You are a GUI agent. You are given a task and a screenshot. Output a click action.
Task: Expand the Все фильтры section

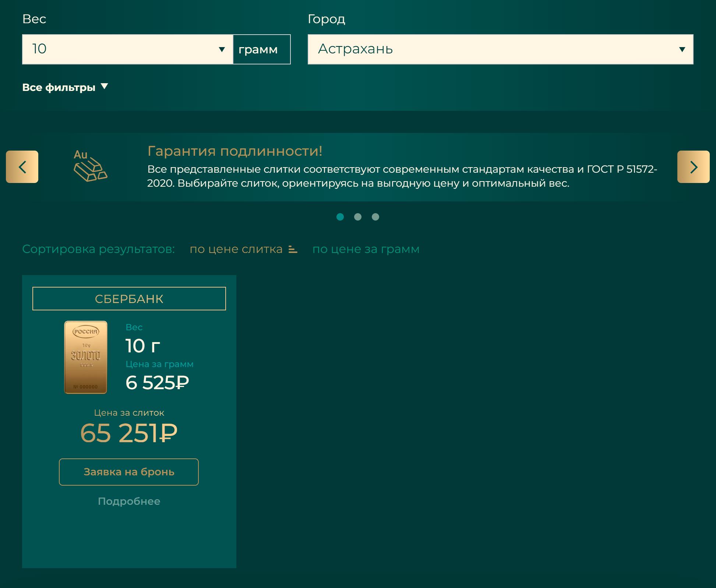point(65,87)
